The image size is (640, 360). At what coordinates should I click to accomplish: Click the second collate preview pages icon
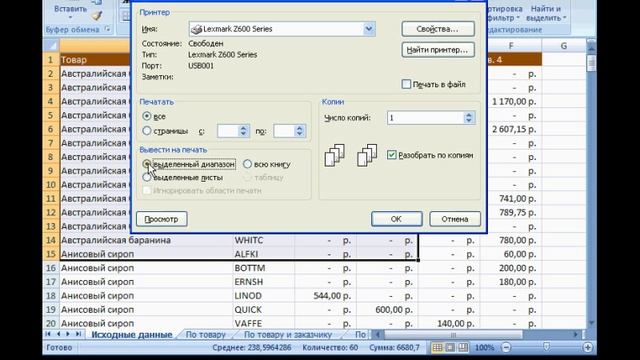click(367, 155)
